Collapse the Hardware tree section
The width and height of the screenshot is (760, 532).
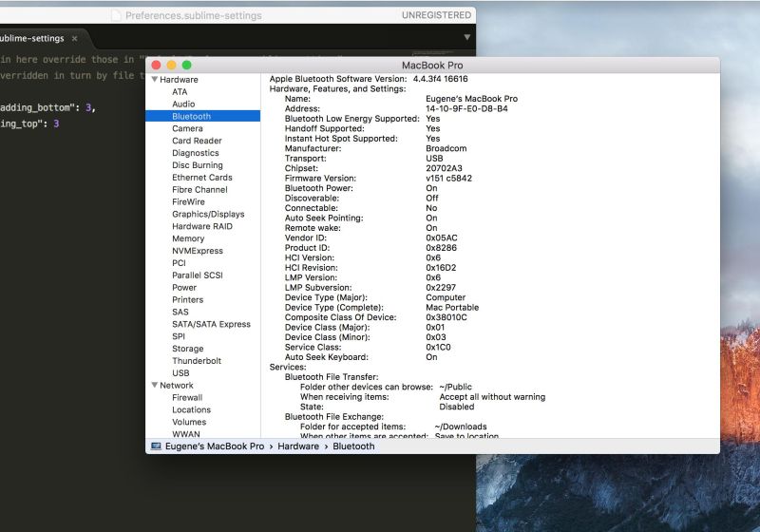[x=154, y=80]
